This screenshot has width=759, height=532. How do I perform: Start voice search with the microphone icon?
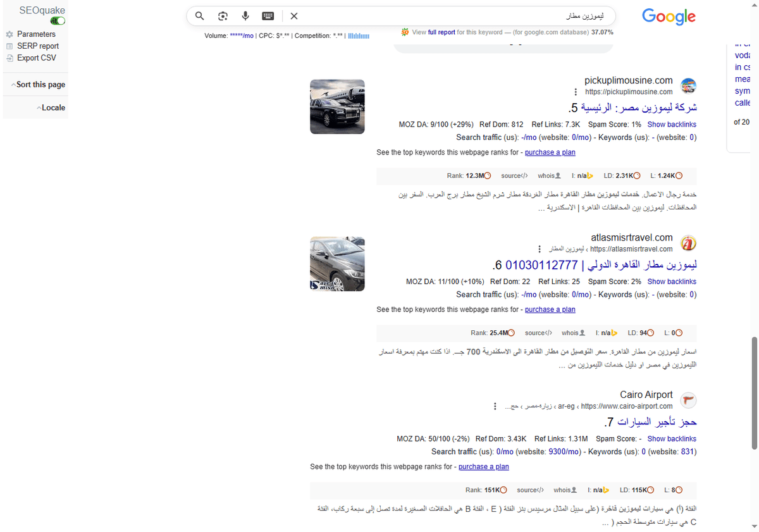245,16
